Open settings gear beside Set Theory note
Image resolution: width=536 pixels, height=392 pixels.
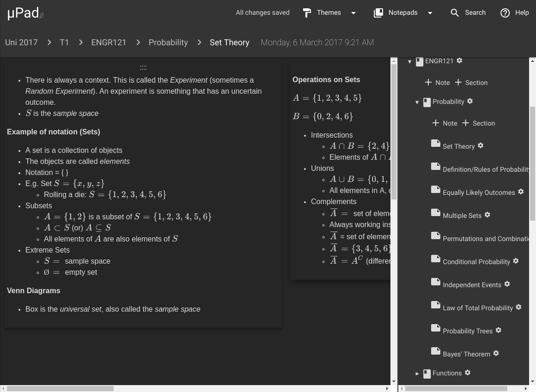coord(481,145)
